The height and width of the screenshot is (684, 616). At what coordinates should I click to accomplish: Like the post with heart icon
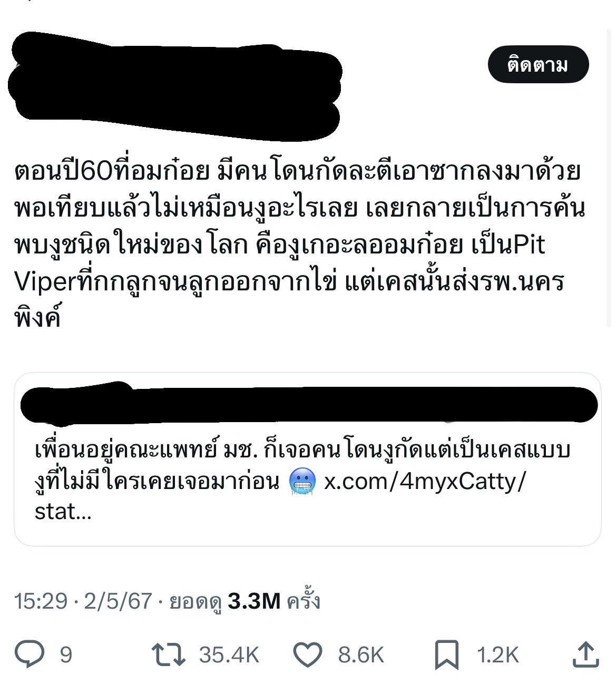tap(307, 654)
